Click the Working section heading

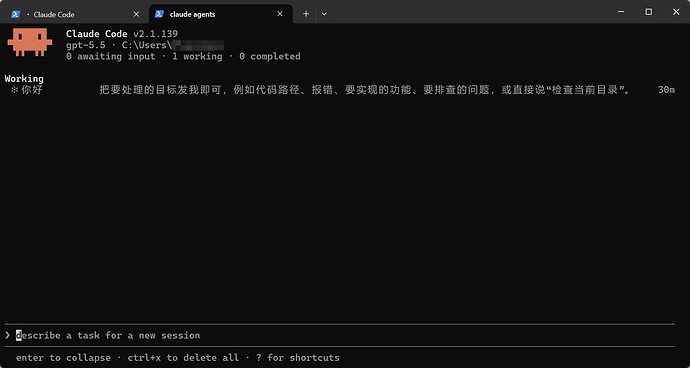point(24,79)
